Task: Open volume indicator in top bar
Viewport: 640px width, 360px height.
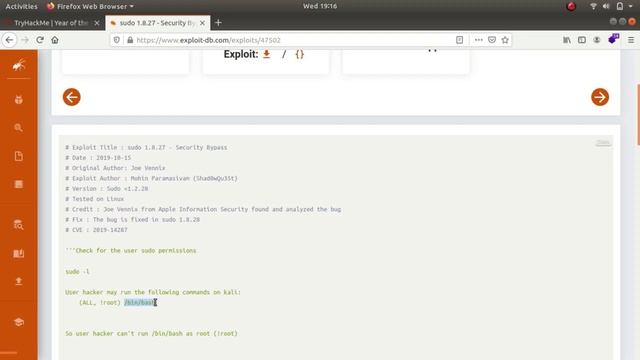Action: coord(606,6)
